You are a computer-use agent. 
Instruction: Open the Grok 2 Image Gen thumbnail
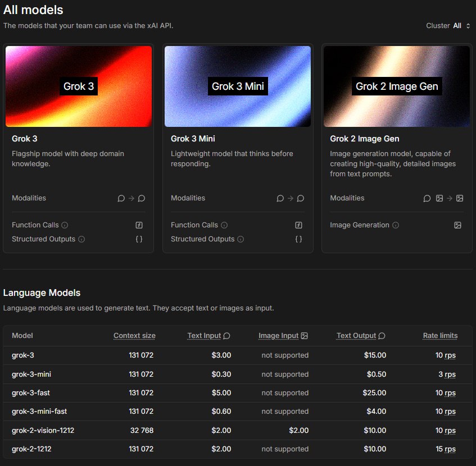click(397, 86)
